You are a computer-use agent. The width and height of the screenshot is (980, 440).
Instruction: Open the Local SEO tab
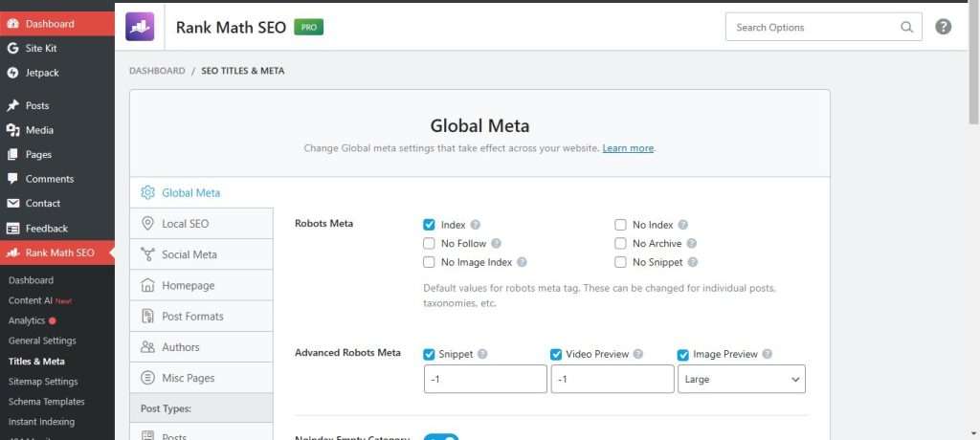[201, 224]
